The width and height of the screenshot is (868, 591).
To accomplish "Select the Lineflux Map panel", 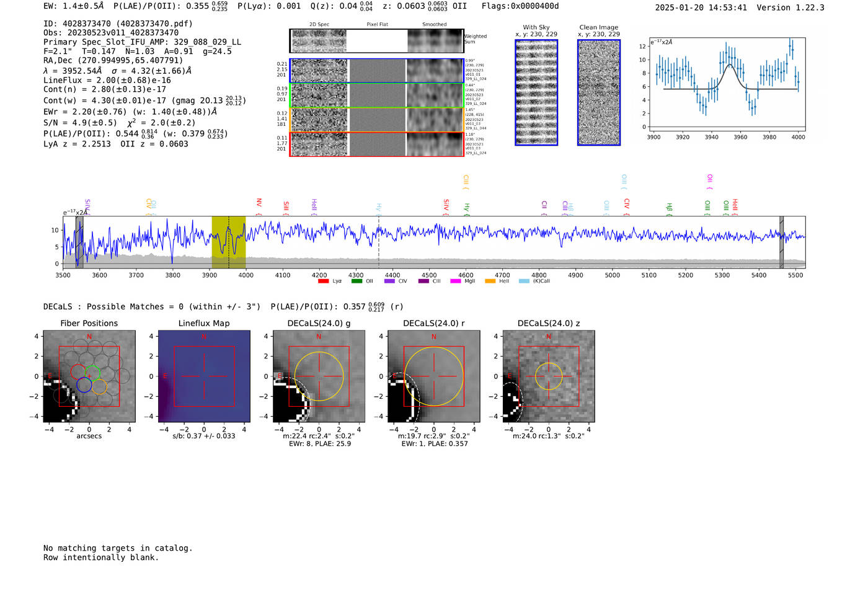I will 204,376.
